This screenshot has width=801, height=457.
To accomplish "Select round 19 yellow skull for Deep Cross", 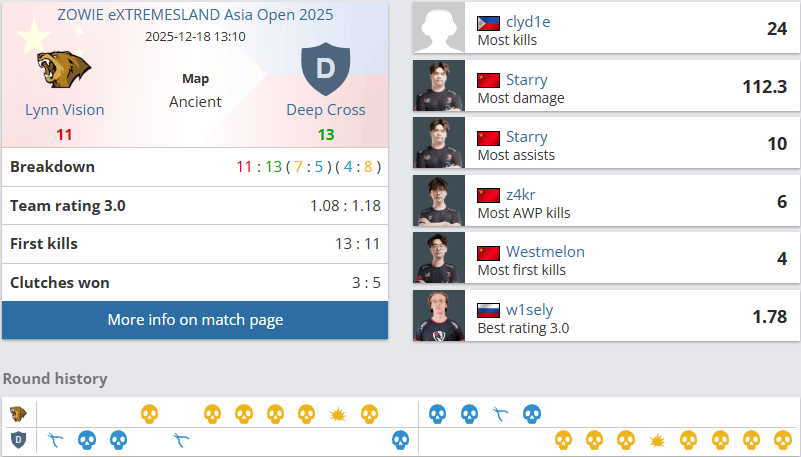I will (626, 440).
